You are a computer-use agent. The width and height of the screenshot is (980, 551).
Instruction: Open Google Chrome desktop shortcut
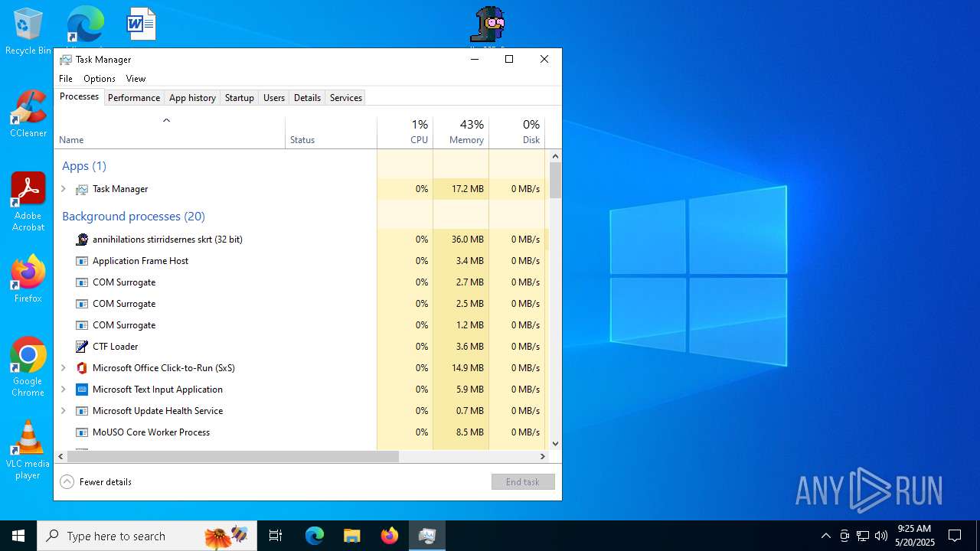(28, 367)
